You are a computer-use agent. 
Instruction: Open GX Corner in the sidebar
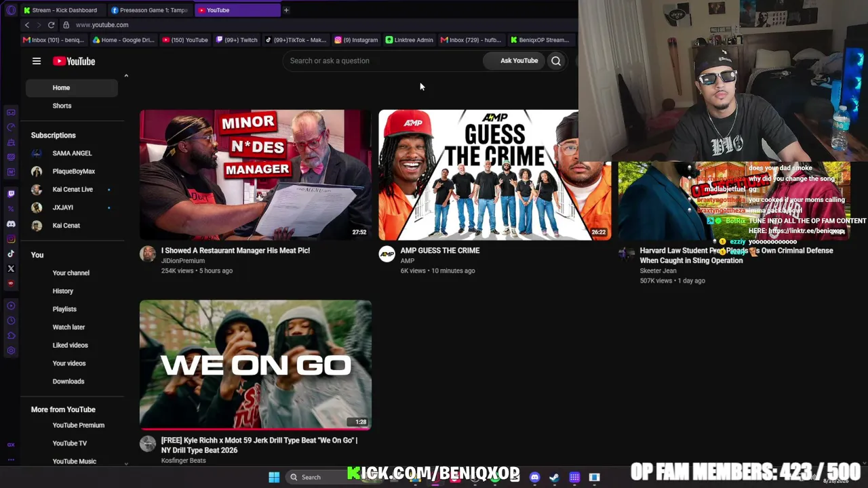pos(11,445)
